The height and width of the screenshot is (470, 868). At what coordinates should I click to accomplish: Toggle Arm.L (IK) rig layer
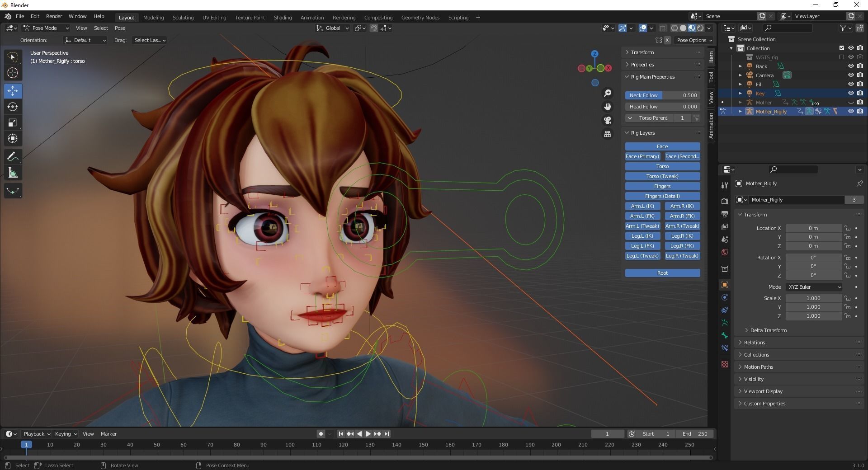[x=642, y=206]
